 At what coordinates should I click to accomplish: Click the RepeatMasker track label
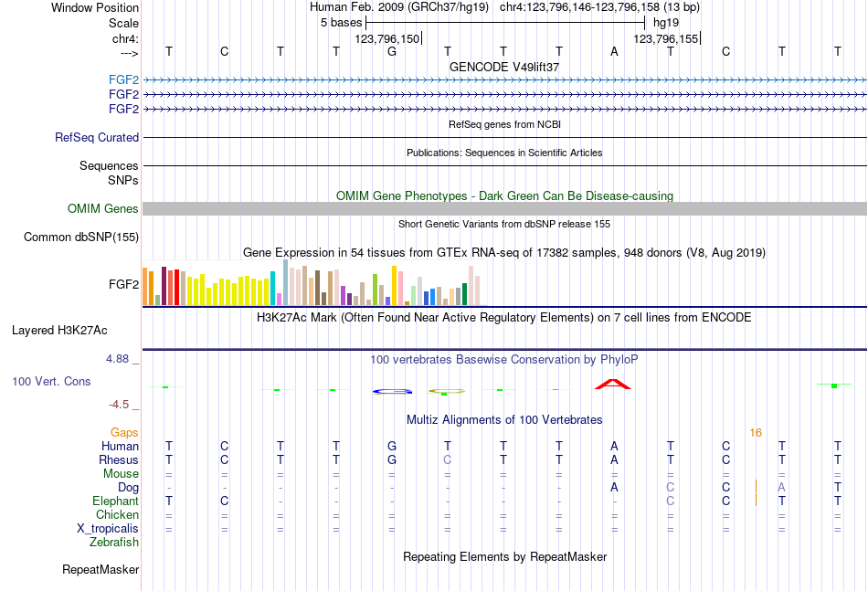101,569
